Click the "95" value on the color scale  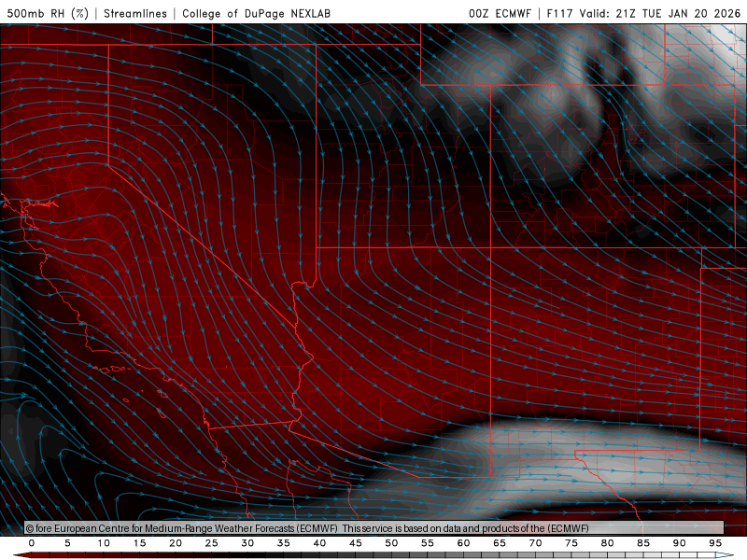click(714, 543)
